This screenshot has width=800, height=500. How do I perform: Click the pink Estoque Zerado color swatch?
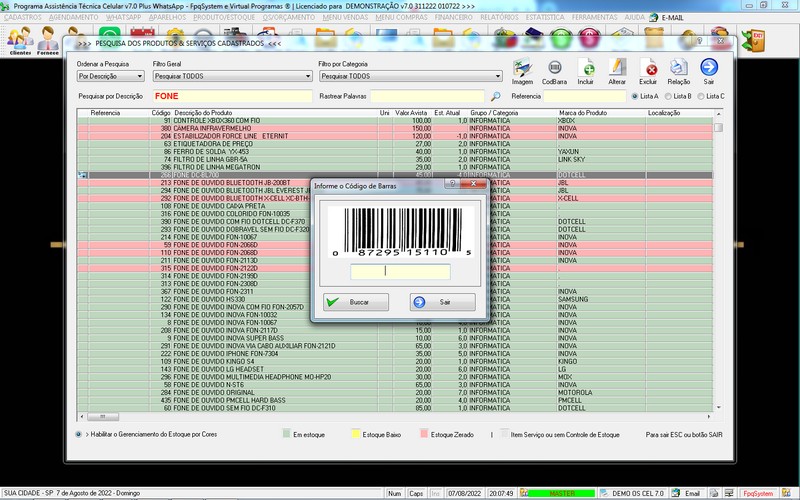click(423, 434)
